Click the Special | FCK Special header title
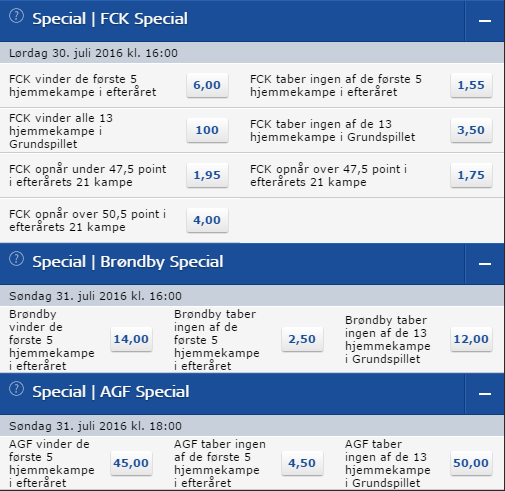 click(x=110, y=19)
